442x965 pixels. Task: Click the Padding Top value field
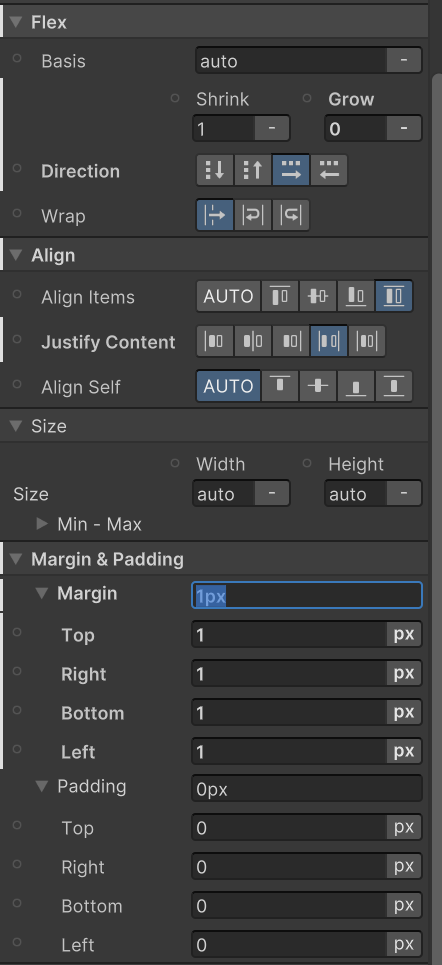pos(289,828)
